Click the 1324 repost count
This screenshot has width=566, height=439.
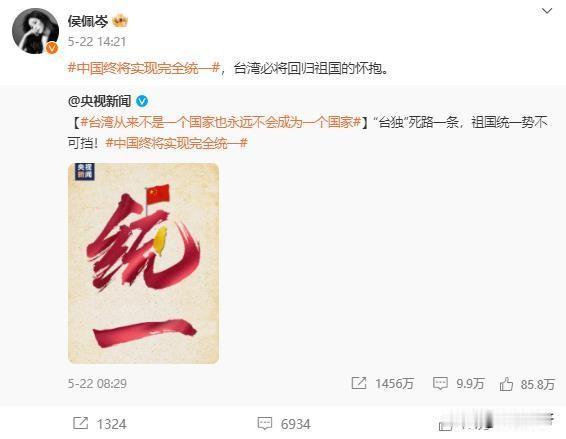click(x=111, y=424)
